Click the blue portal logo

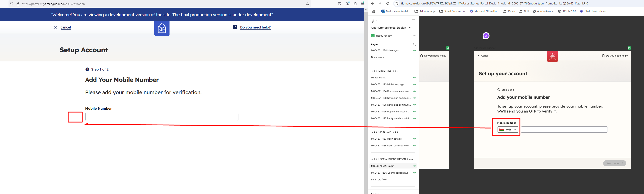(x=162, y=28)
